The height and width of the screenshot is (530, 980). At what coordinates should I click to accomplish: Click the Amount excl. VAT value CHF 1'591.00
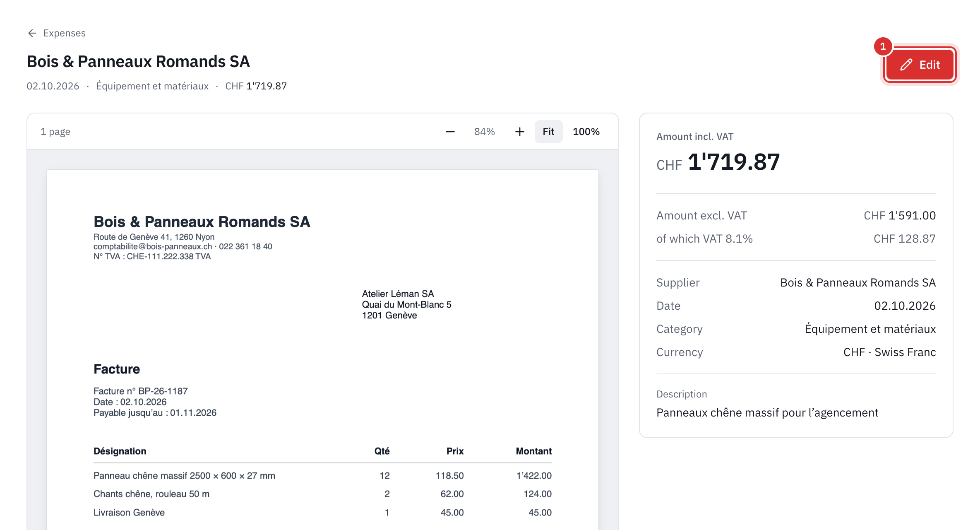pos(900,215)
